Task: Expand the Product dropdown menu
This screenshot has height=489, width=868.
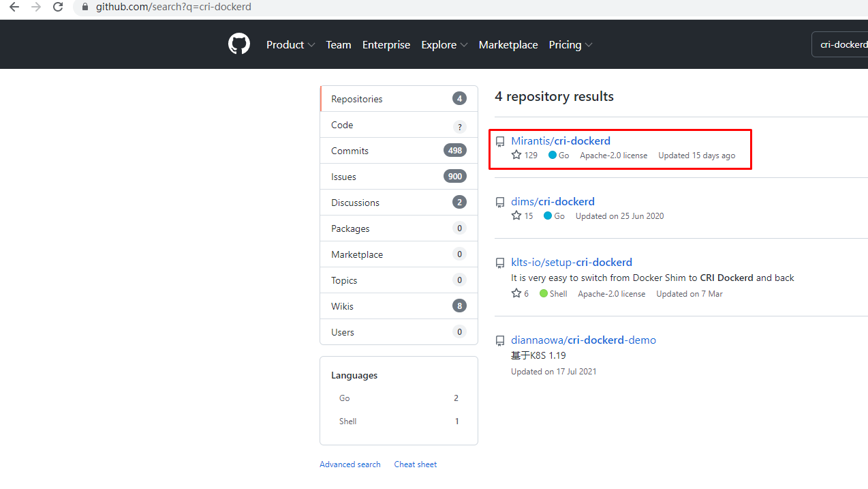Action: click(x=290, y=45)
